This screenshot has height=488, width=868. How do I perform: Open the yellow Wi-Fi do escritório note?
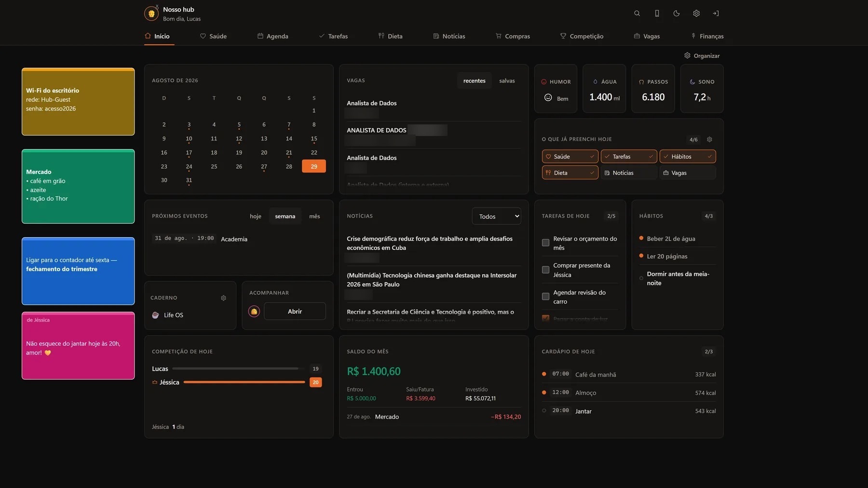78,102
